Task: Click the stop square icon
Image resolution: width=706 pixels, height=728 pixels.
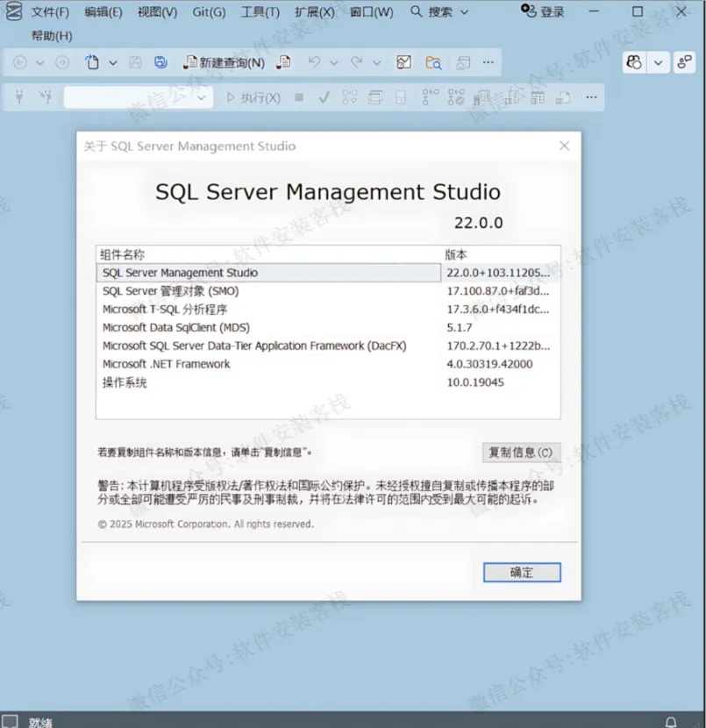Action: 299,97
